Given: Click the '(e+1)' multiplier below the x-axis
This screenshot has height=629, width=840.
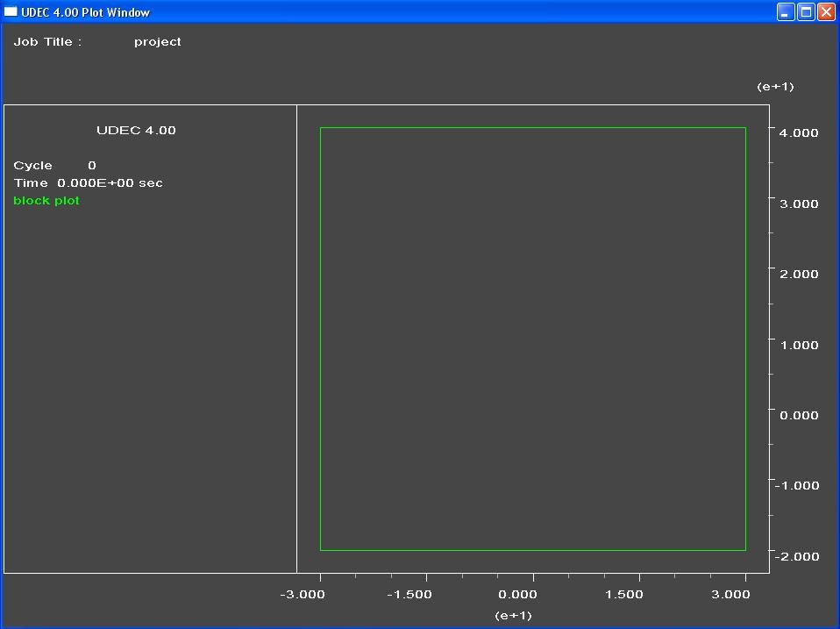Looking at the screenshot, I should [x=513, y=615].
